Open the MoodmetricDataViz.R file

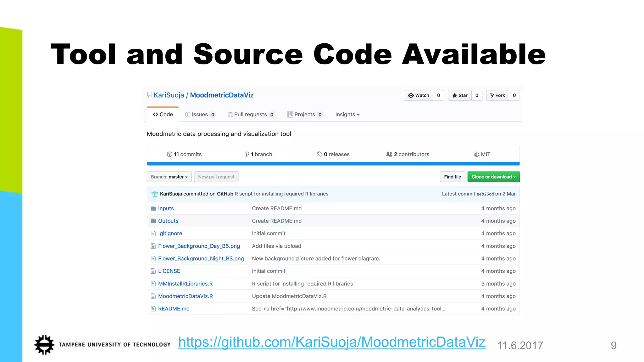pos(185,296)
